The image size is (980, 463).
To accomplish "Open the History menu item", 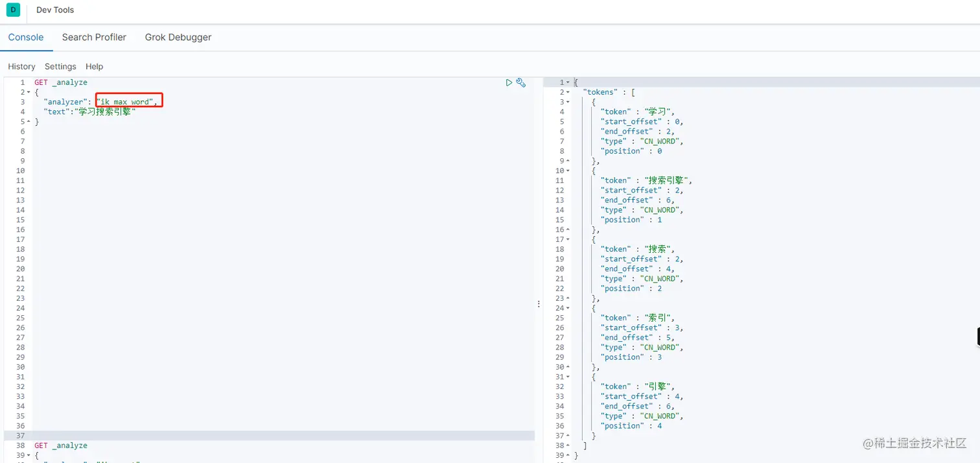I will tap(21, 66).
